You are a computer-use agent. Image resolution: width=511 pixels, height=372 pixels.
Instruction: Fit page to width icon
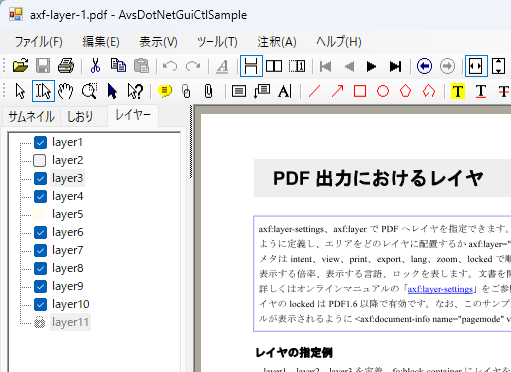476,66
